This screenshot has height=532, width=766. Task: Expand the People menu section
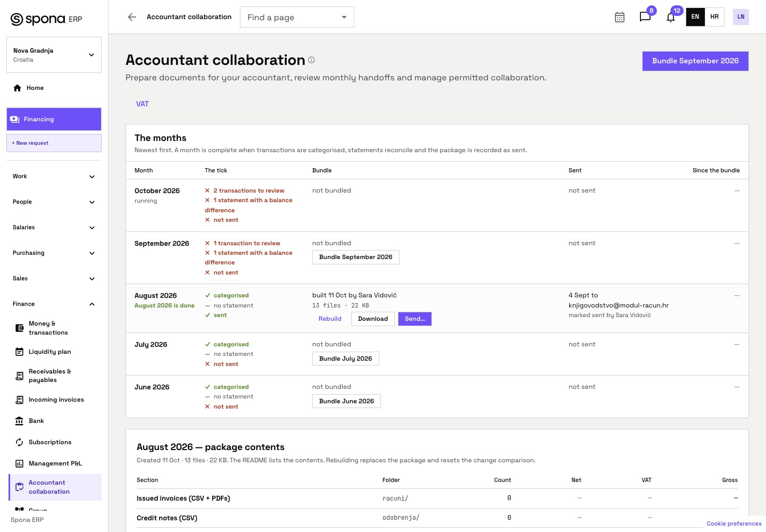pyautogui.click(x=54, y=202)
